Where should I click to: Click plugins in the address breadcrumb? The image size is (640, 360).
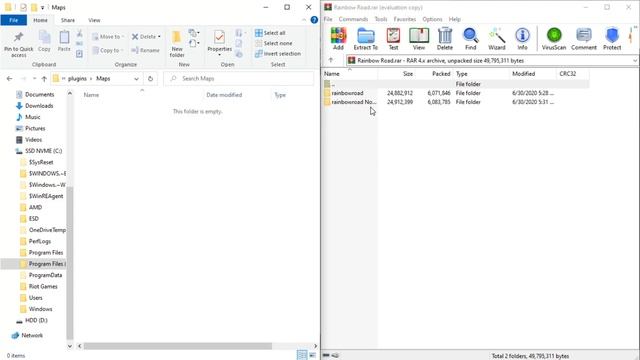point(77,78)
